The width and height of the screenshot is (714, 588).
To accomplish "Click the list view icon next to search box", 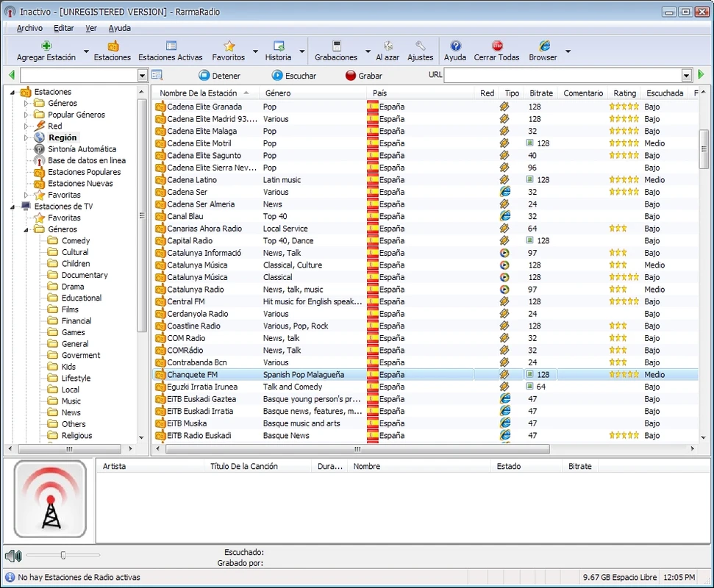I will (x=157, y=75).
